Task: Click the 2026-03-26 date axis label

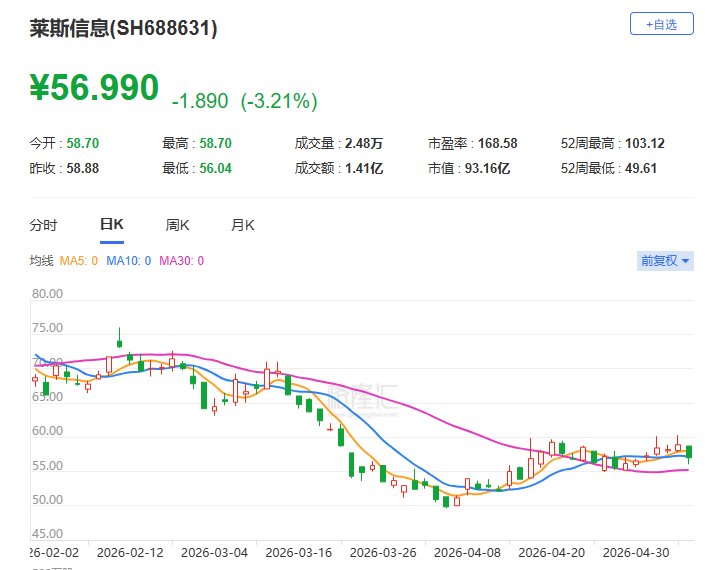Action: (383, 552)
